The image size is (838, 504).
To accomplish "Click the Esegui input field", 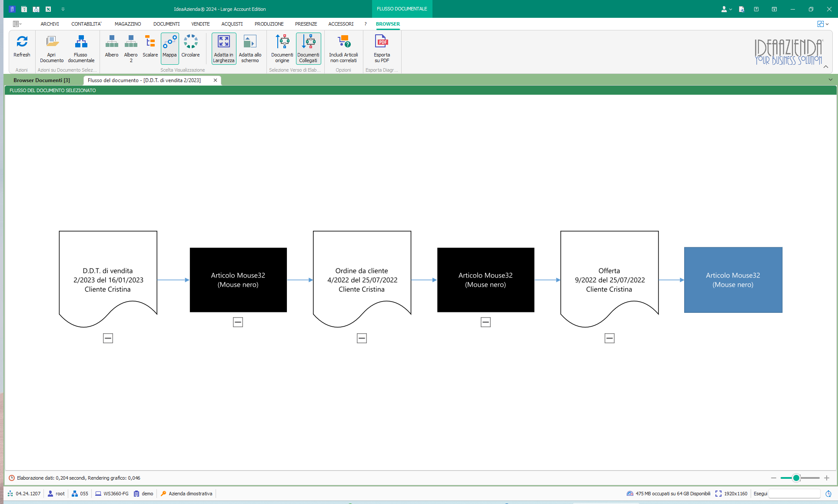I will [794, 494].
